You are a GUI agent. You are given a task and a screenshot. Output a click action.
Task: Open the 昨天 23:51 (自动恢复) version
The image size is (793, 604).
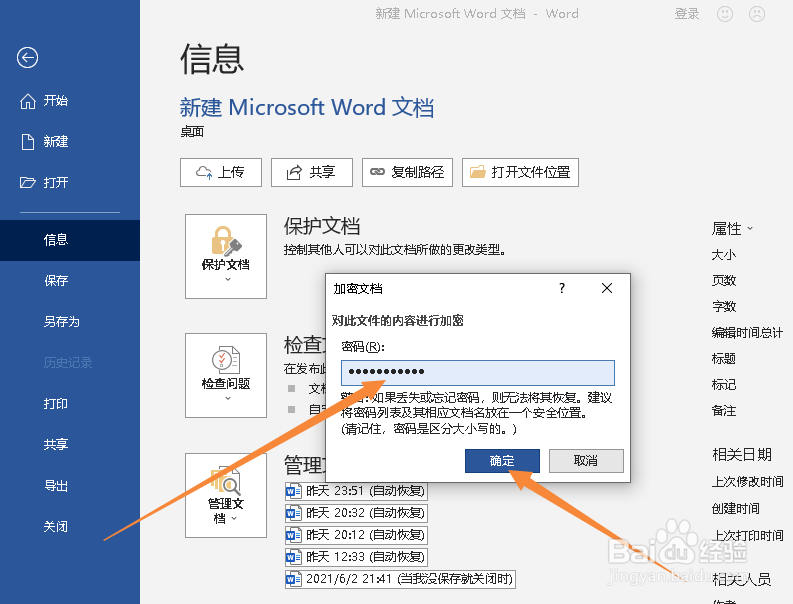(356, 491)
